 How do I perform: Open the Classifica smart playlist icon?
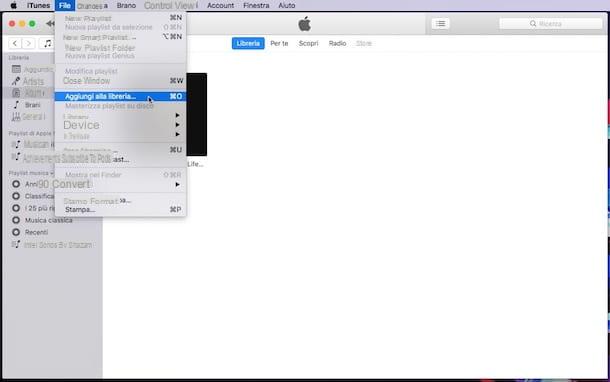tap(16, 196)
